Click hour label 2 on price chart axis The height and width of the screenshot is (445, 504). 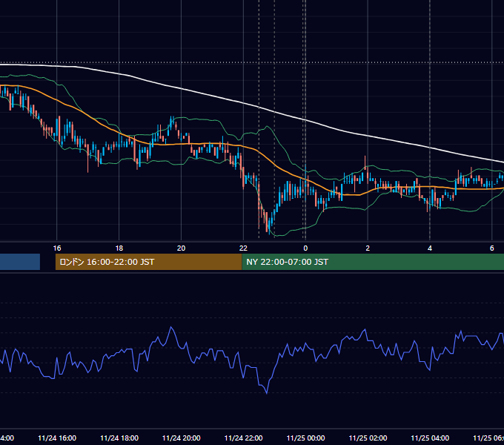pos(368,248)
